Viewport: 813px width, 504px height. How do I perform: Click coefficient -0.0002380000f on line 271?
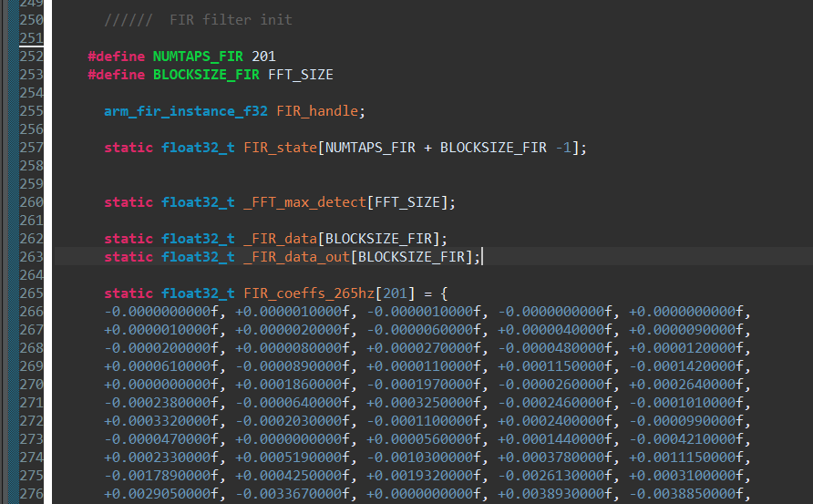coord(161,402)
